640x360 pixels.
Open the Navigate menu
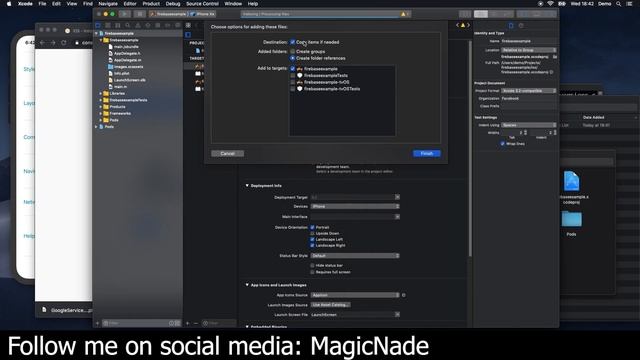[x=108, y=4]
